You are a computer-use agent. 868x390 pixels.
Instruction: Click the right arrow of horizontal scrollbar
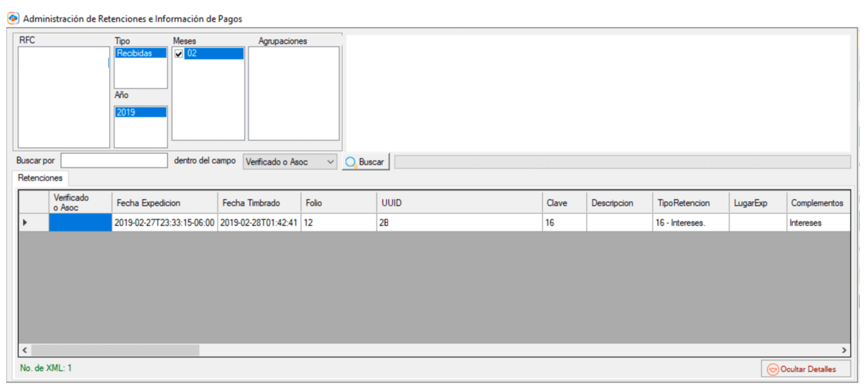(x=844, y=350)
